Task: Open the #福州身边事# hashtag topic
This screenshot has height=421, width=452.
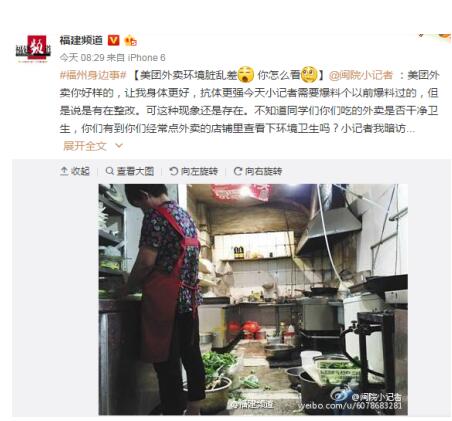Action: tap(93, 75)
